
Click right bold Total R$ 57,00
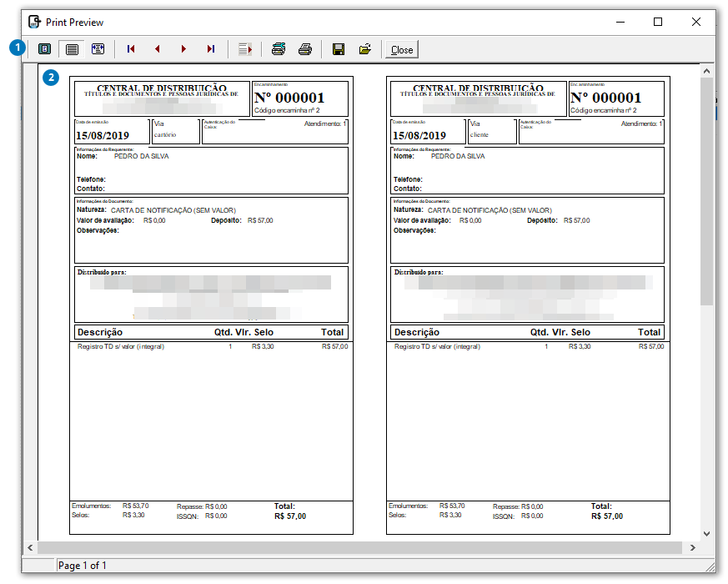(607, 516)
